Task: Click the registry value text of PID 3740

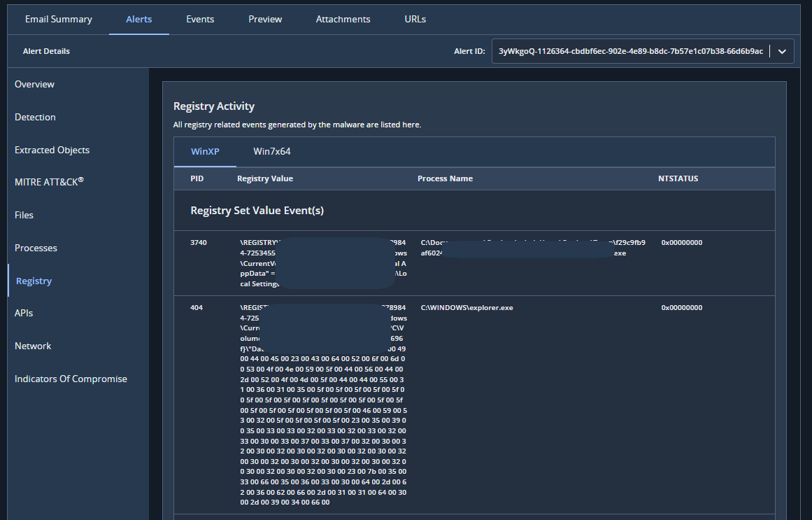Action: tap(324, 263)
